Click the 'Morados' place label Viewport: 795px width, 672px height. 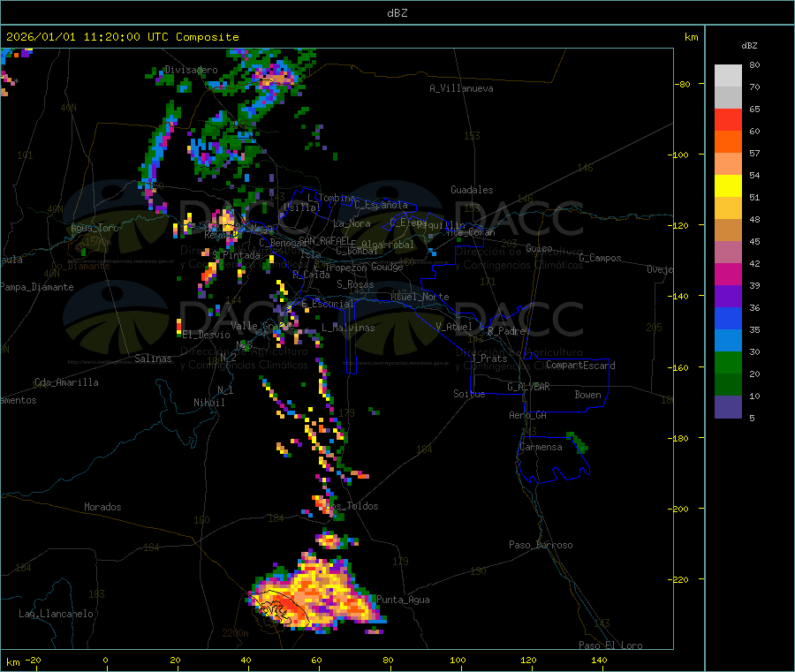[102, 507]
